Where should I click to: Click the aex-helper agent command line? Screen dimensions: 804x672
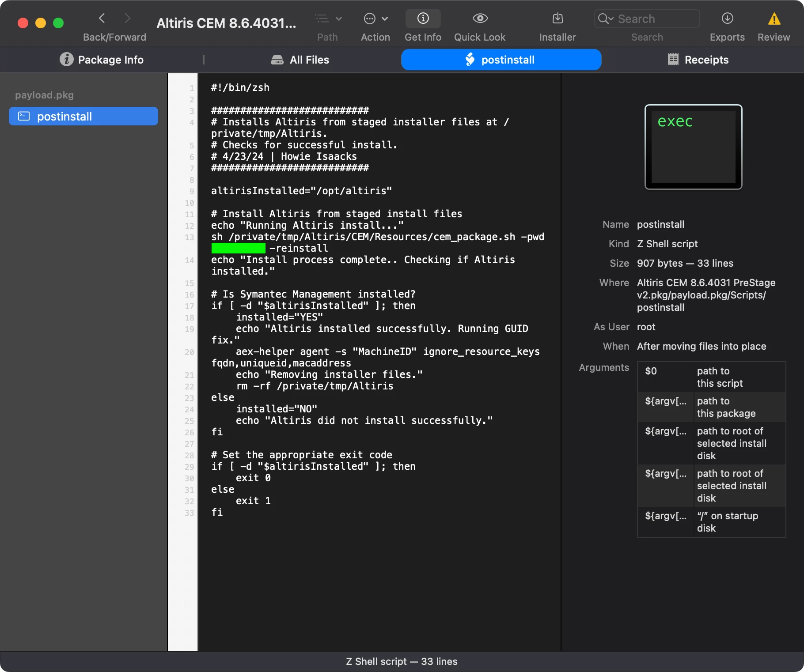(x=375, y=357)
